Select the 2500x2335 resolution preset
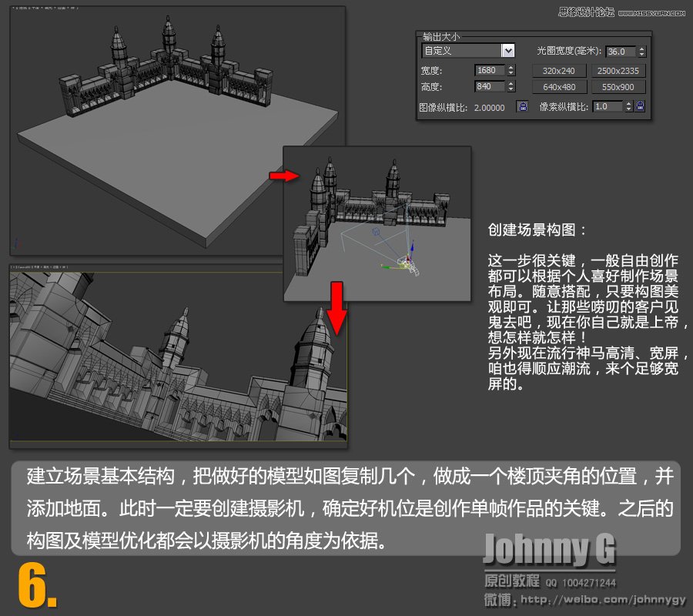 coord(618,70)
